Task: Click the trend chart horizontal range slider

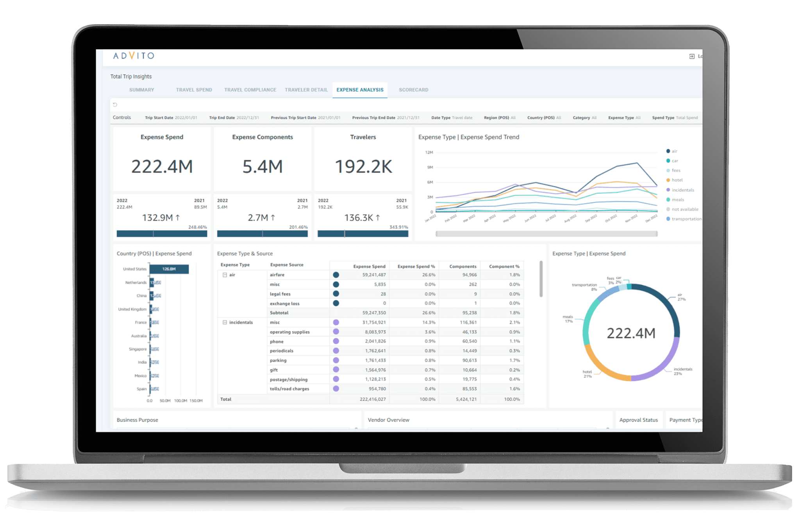Action: pyautogui.click(x=546, y=234)
